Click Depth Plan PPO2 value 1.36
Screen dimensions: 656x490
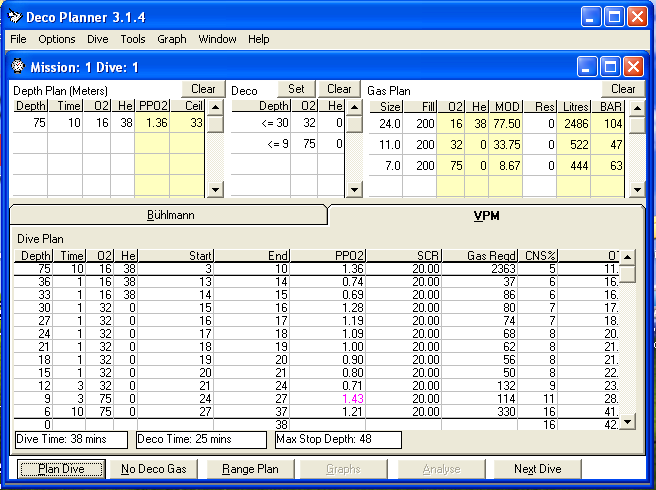[152, 123]
